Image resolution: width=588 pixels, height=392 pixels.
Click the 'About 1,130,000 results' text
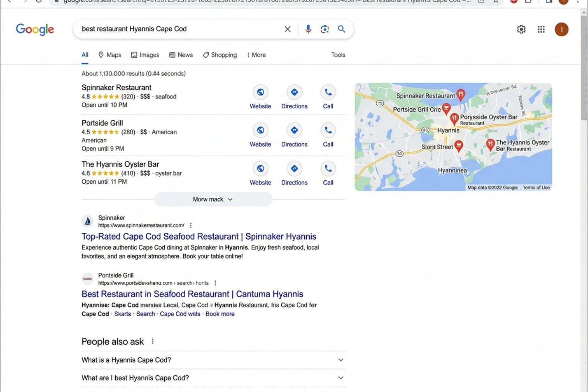134,73
